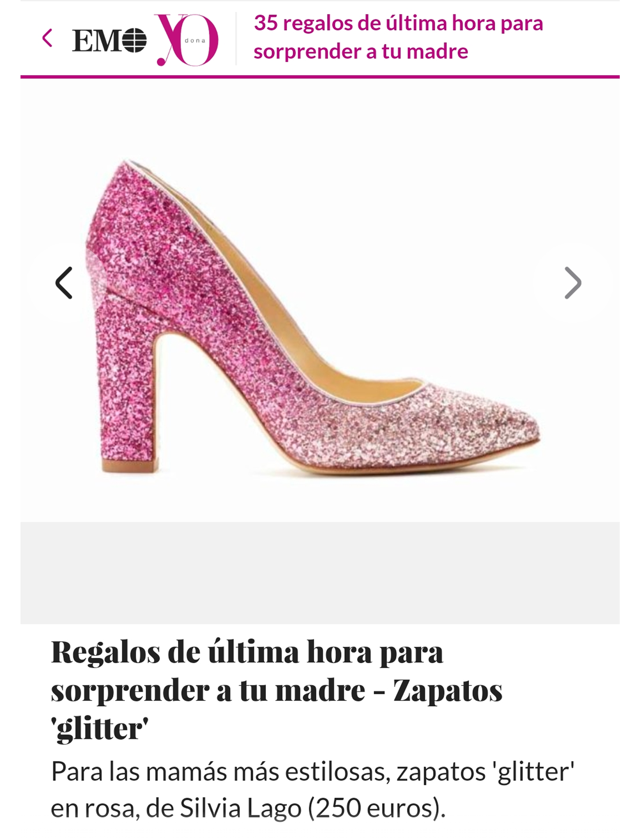Click the globe symbol in El Mundo logo
The width and height of the screenshot is (630, 840).
tap(134, 41)
